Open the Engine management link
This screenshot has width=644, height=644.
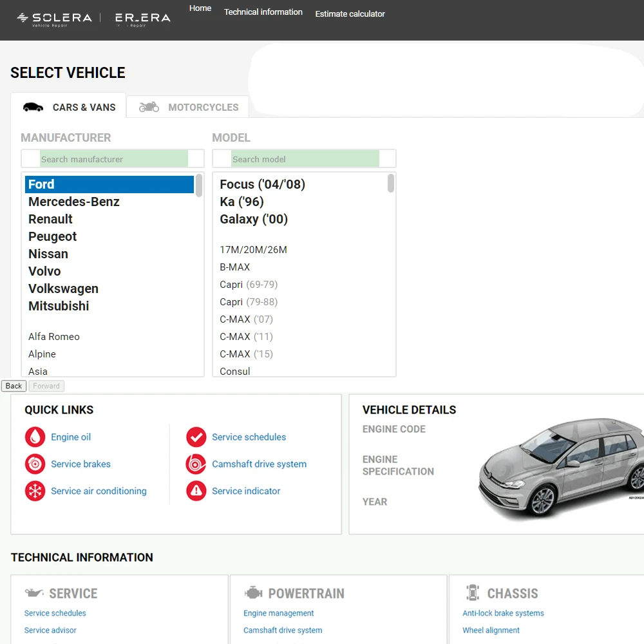coord(278,613)
